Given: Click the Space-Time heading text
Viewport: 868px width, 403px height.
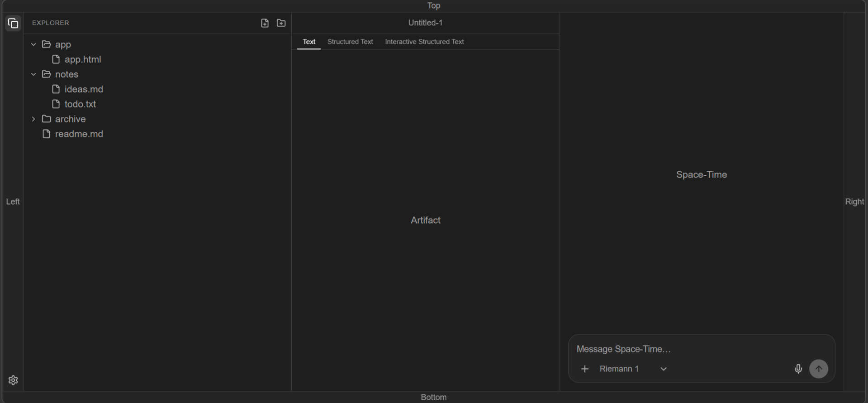Looking at the screenshot, I should [702, 174].
